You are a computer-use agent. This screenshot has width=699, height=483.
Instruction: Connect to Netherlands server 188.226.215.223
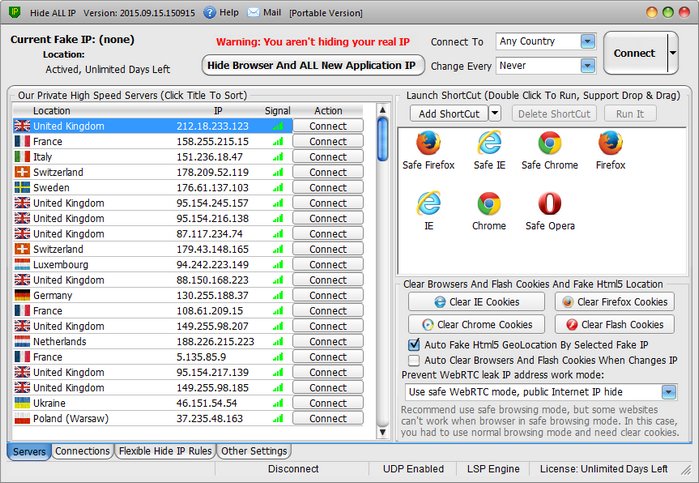pos(328,342)
